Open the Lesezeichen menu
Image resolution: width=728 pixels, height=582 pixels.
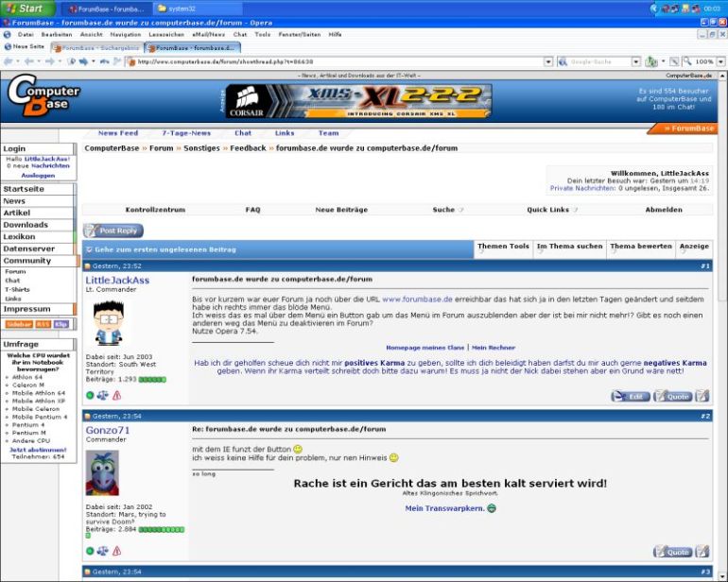166,34
